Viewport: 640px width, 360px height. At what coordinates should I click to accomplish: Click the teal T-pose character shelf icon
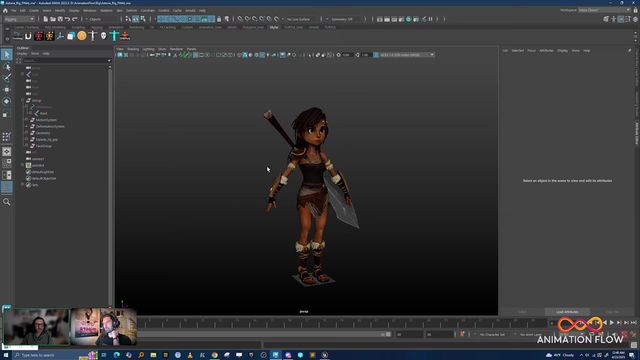(x=114, y=36)
